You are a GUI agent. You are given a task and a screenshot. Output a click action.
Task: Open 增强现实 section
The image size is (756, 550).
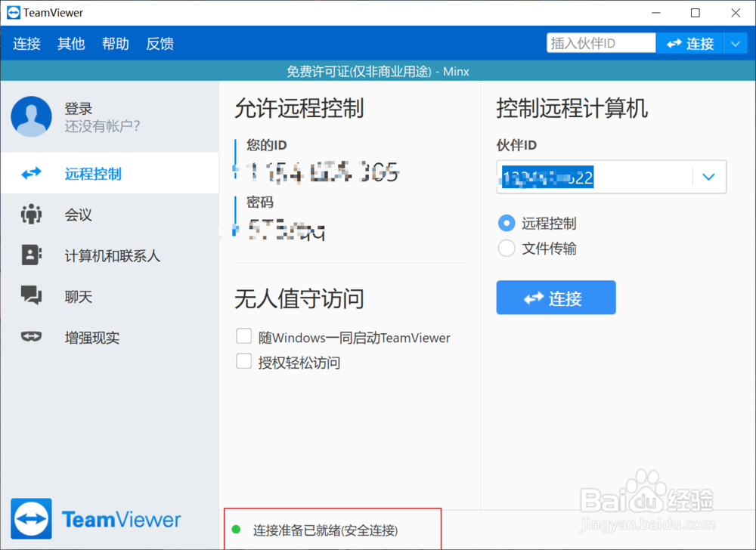(x=110, y=337)
